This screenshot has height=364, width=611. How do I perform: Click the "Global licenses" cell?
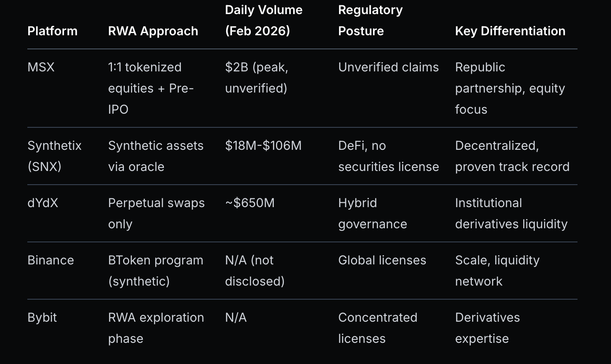coord(382,260)
